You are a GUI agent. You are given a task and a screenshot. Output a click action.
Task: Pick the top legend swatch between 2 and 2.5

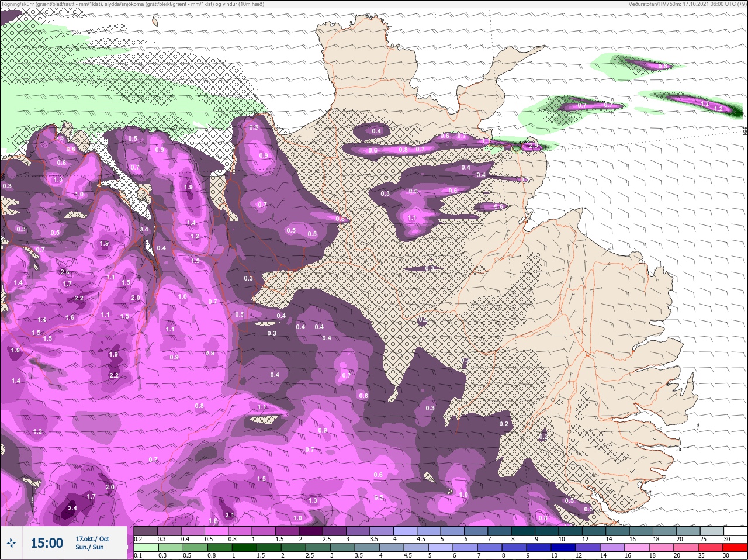311,531
